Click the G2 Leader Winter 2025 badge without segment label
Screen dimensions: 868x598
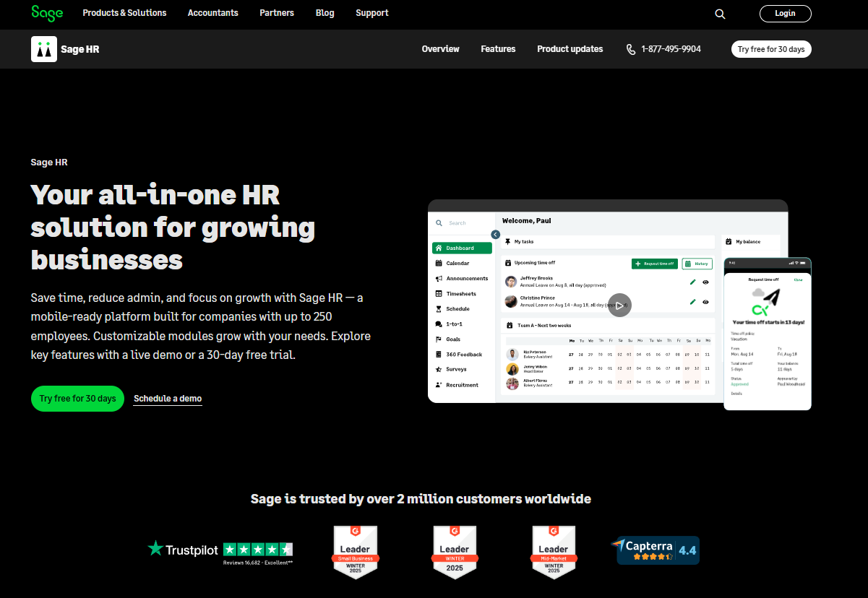[x=455, y=552]
